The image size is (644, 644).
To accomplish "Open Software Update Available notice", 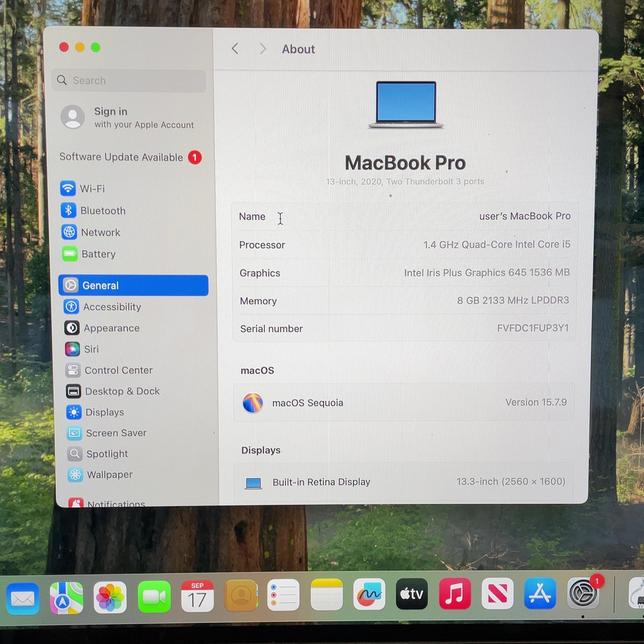I will point(130,157).
